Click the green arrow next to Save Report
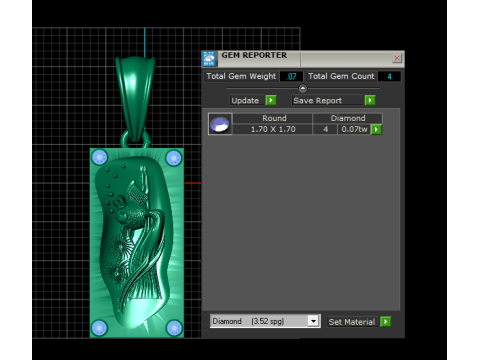Image resolution: width=480 pixels, height=360 pixels. pyautogui.click(x=370, y=100)
